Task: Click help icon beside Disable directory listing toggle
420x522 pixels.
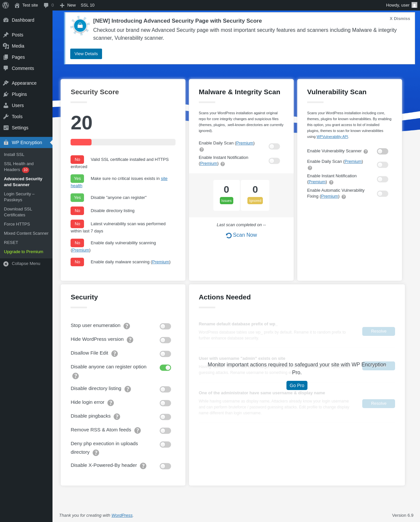Action: [x=128, y=389]
